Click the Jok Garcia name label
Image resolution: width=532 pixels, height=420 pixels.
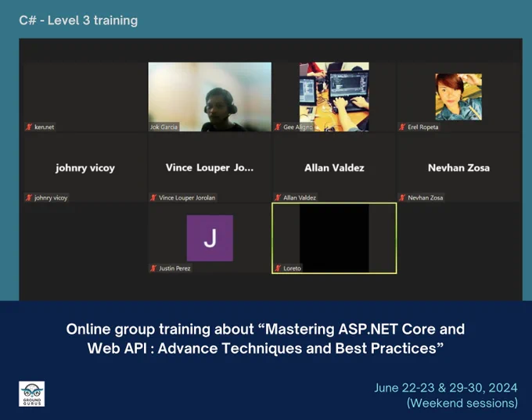click(x=164, y=127)
